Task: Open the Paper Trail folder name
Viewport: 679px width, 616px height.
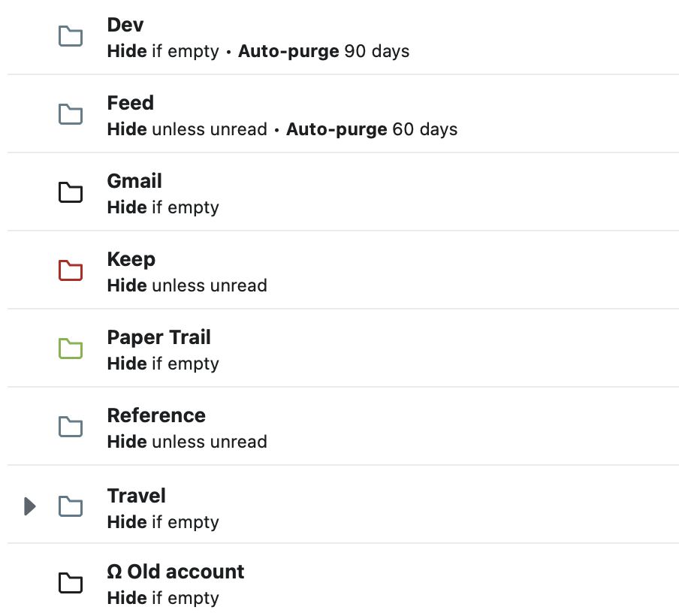Action: [x=159, y=337]
